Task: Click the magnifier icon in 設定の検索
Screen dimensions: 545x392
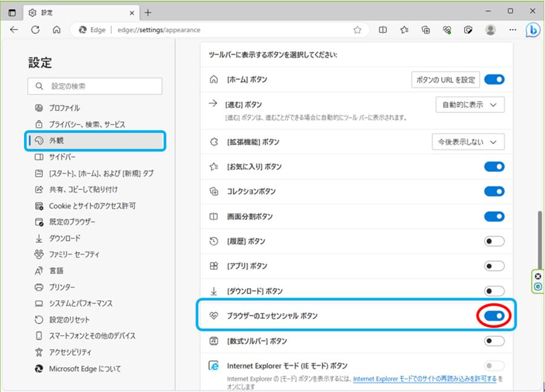Action: click(39, 86)
